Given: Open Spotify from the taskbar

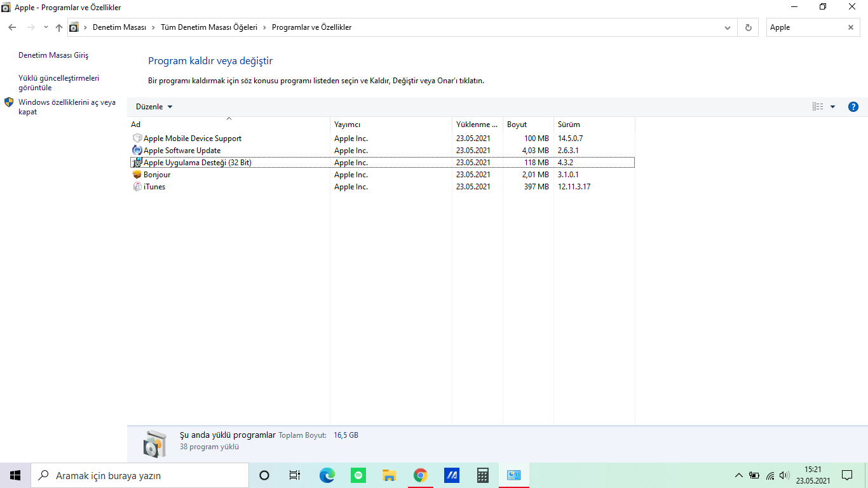Looking at the screenshot, I should (358, 475).
